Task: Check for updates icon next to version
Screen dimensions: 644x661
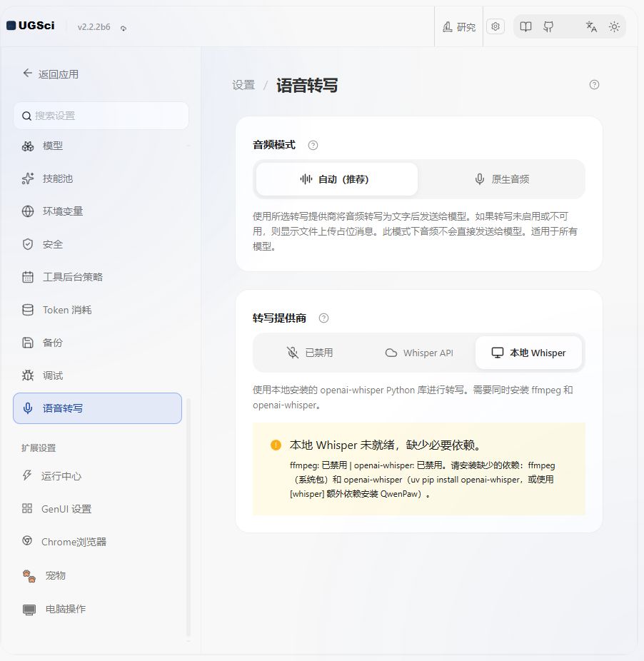Action: tap(123, 29)
